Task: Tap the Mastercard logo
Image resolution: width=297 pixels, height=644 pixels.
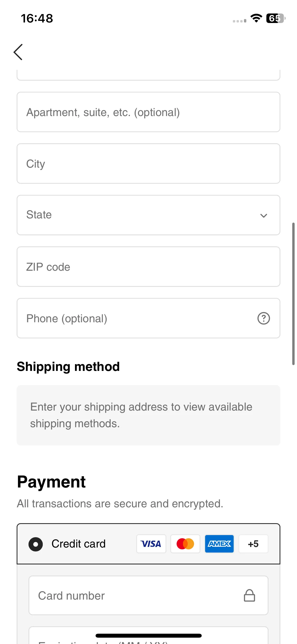Action: point(185,544)
